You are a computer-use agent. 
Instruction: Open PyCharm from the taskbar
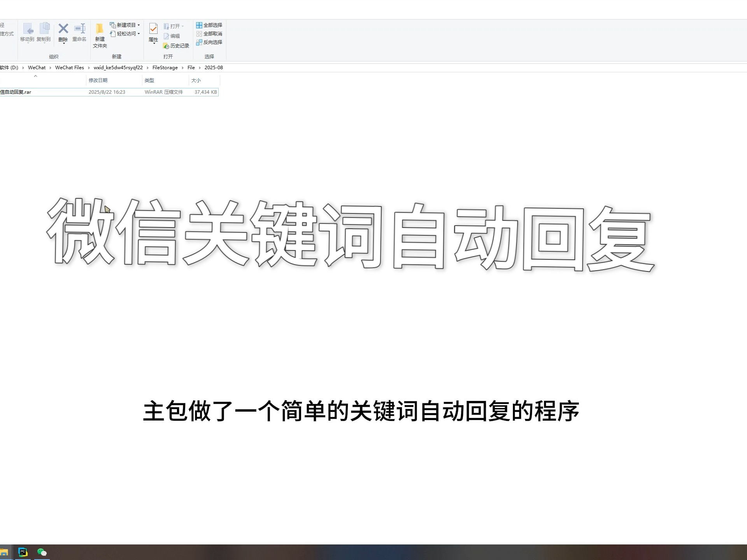(23, 552)
